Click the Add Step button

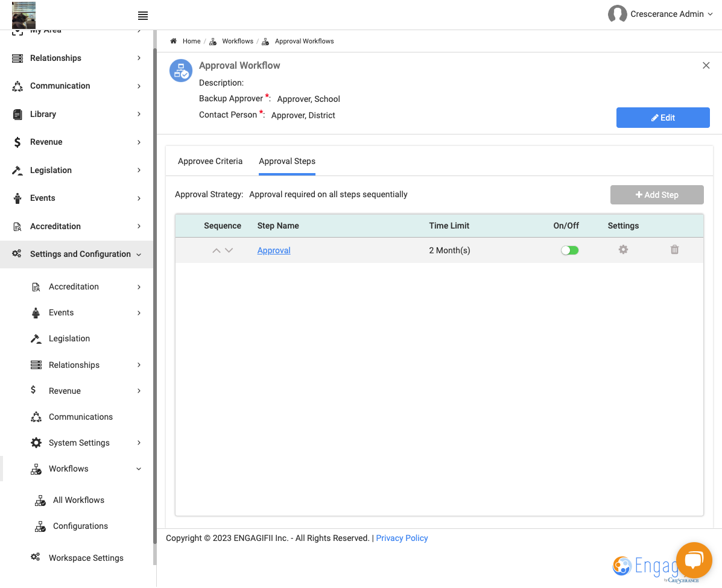click(657, 195)
